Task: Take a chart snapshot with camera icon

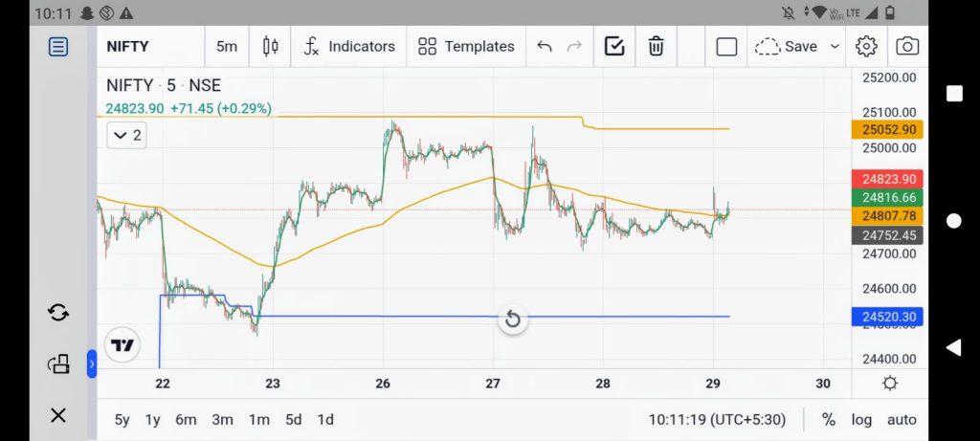Action: 907,47
